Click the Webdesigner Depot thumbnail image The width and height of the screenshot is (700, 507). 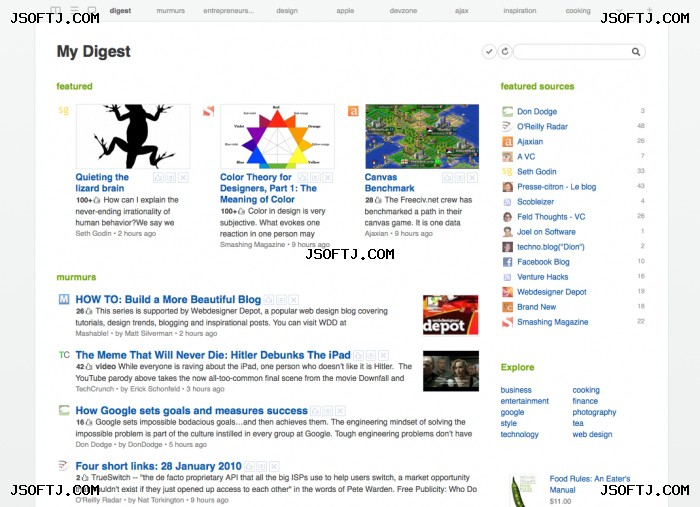point(451,315)
